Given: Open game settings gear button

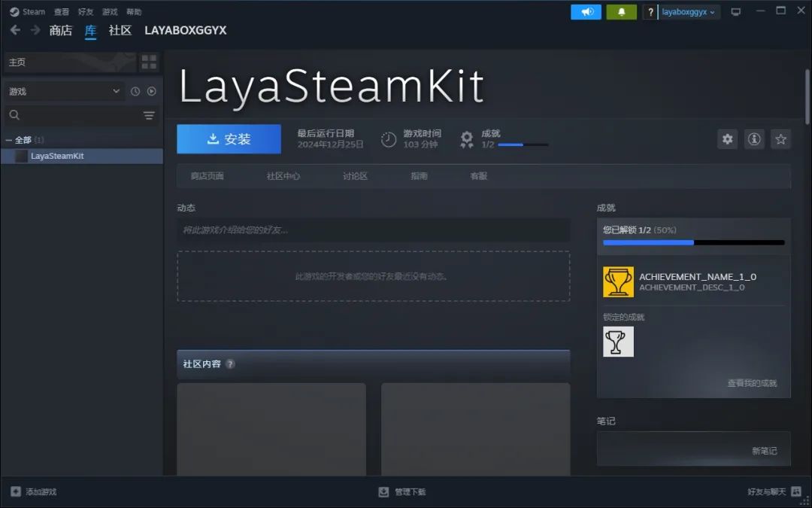Looking at the screenshot, I should pos(728,139).
